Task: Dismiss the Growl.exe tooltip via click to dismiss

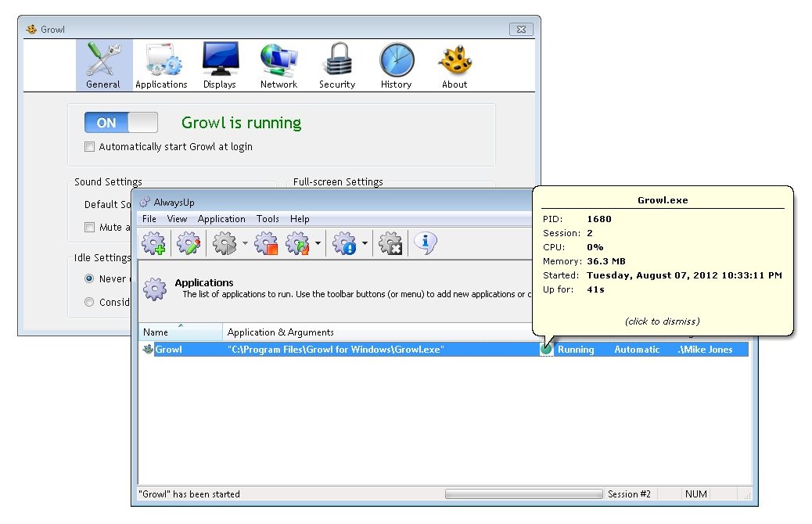Action: [663, 321]
